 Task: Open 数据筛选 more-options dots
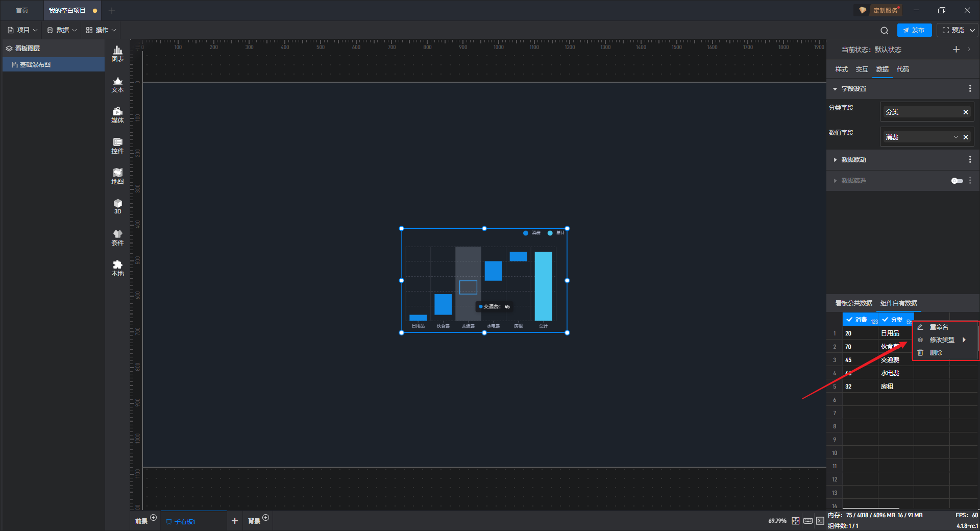coord(970,180)
